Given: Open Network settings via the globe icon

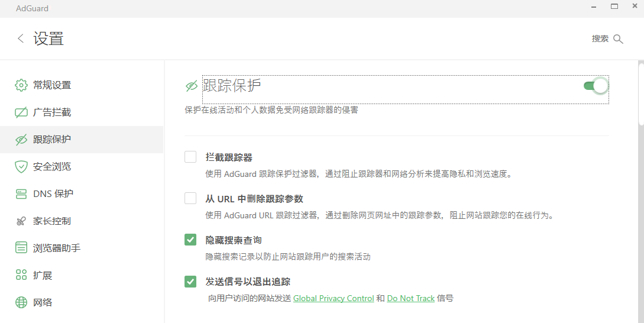Looking at the screenshot, I should (x=21, y=302).
